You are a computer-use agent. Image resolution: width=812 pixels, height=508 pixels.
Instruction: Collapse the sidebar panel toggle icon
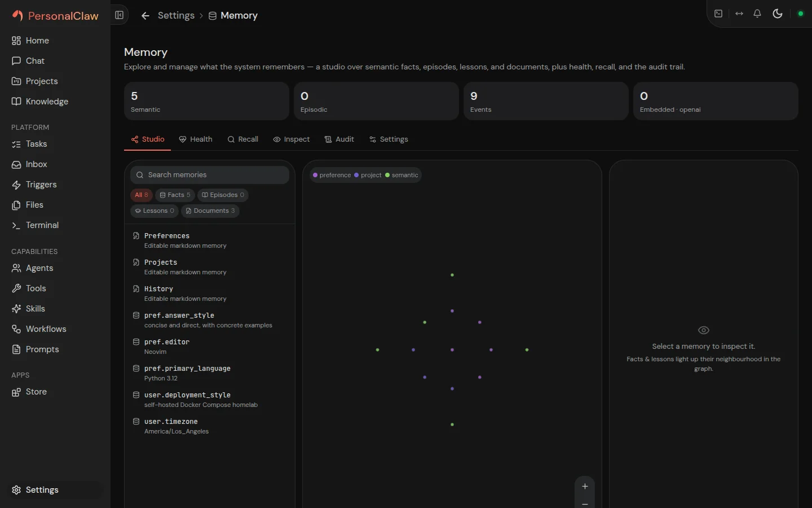(119, 15)
